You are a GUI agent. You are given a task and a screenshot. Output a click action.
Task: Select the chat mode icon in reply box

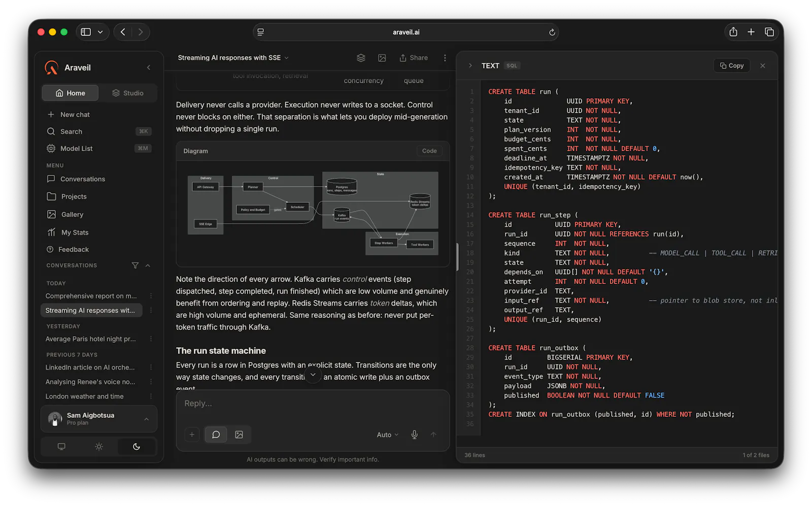[x=216, y=435]
